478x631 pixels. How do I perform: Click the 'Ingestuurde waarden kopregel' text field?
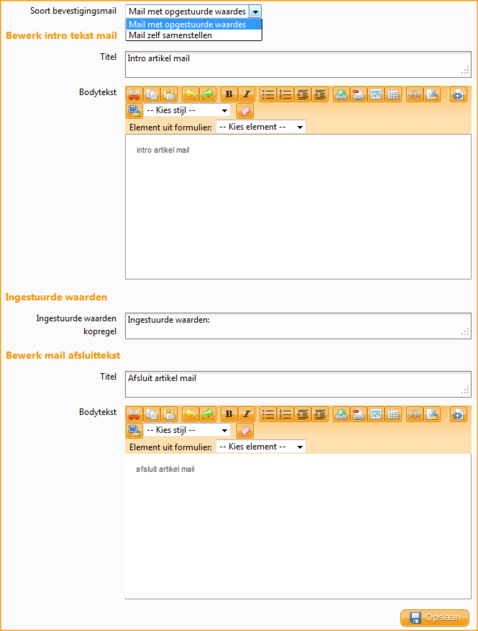tap(298, 326)
